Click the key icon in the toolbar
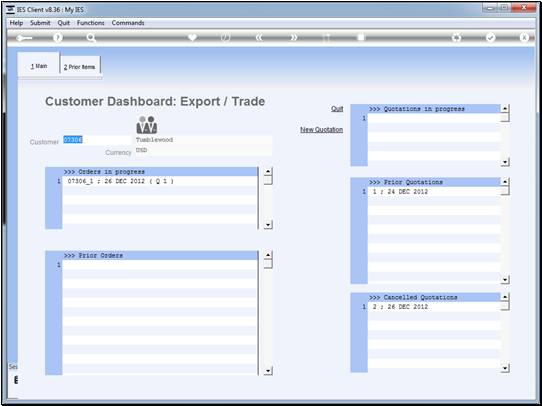This screenshot has height=406, width=542. coord(24,38)
